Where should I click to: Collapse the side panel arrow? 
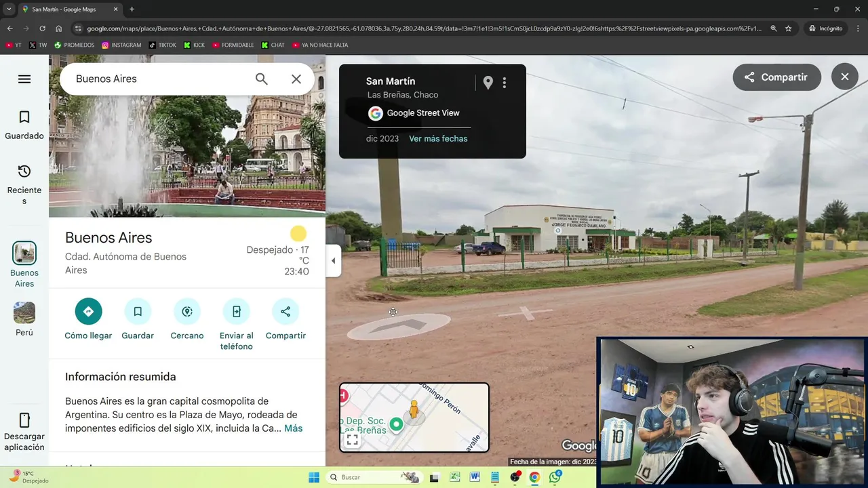tap(333, 261)
